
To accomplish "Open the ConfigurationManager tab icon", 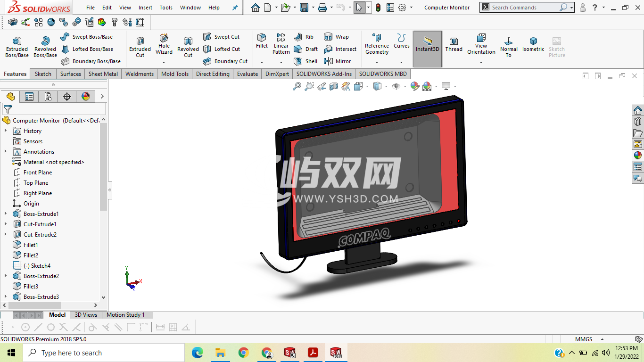I will 48,97.
